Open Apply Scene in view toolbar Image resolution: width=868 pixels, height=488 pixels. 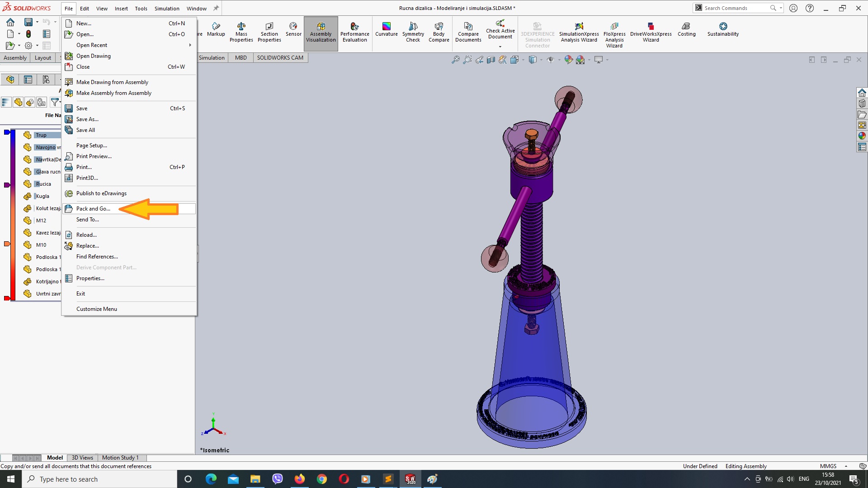580,60
